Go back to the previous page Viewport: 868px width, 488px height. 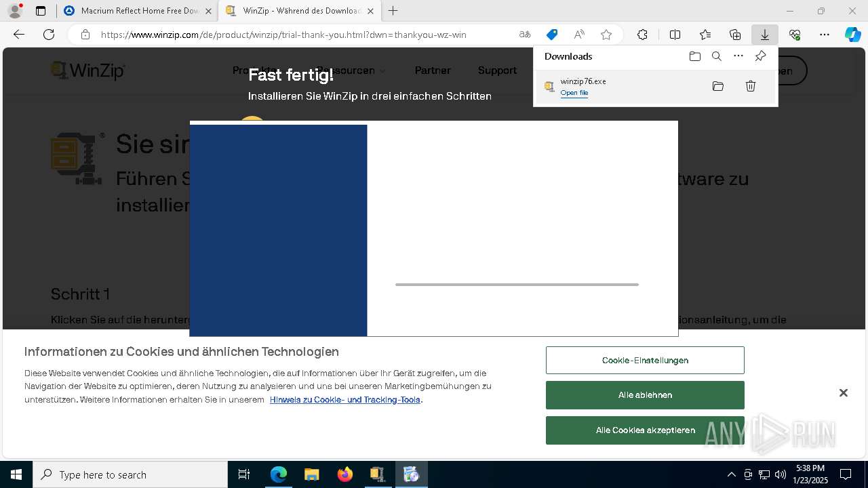point(19,35)
